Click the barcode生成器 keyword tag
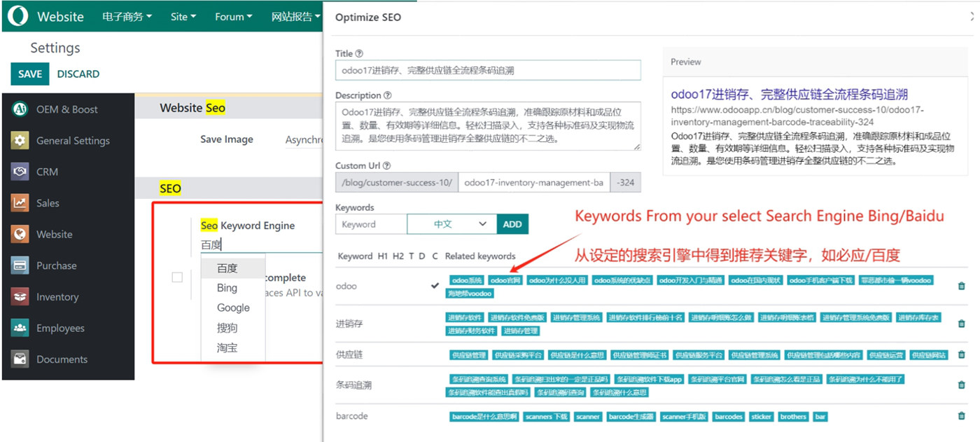This screenshot has height=442, width=980. 631,416
